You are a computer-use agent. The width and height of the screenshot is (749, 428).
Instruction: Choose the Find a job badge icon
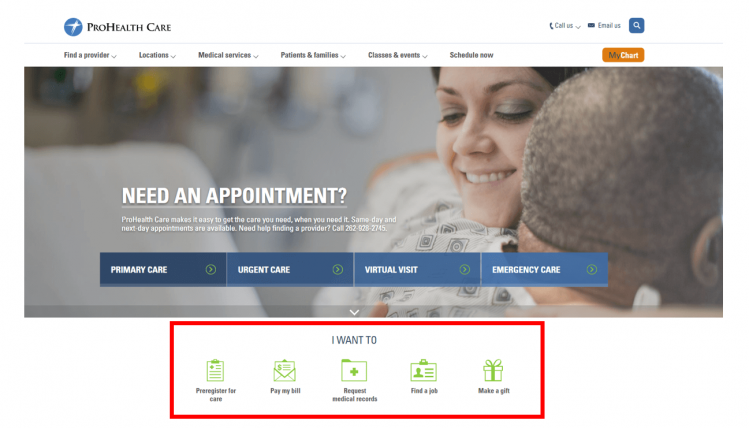(x=424, y=370)
